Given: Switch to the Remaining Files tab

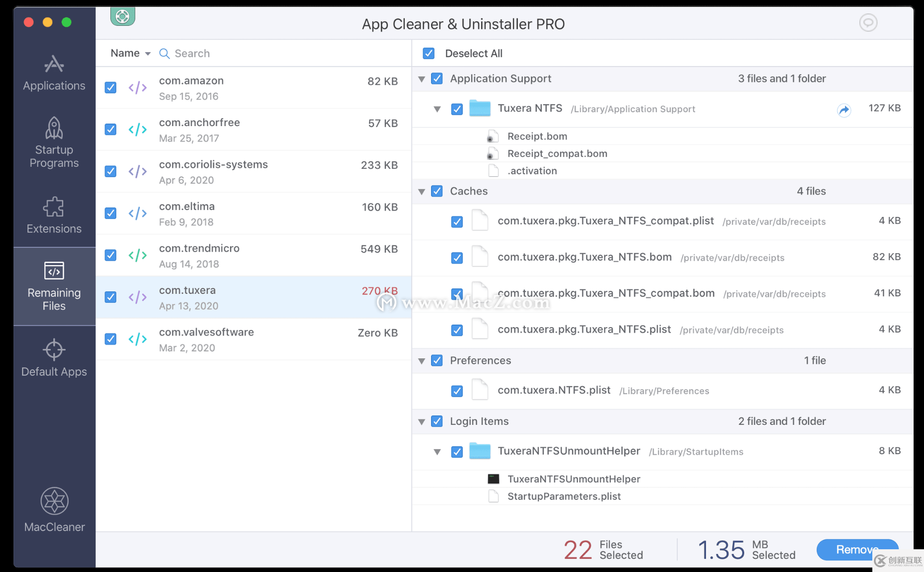Looking at the screenshot, I should pyautogui.click(x=54, y=286).
